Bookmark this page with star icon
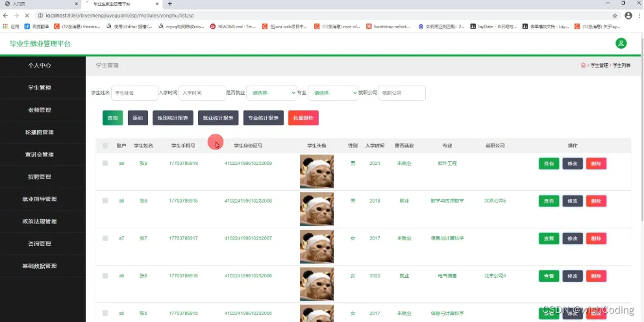Image resolution: width=644 pixels, height=322 pixels. click(615, 16)
